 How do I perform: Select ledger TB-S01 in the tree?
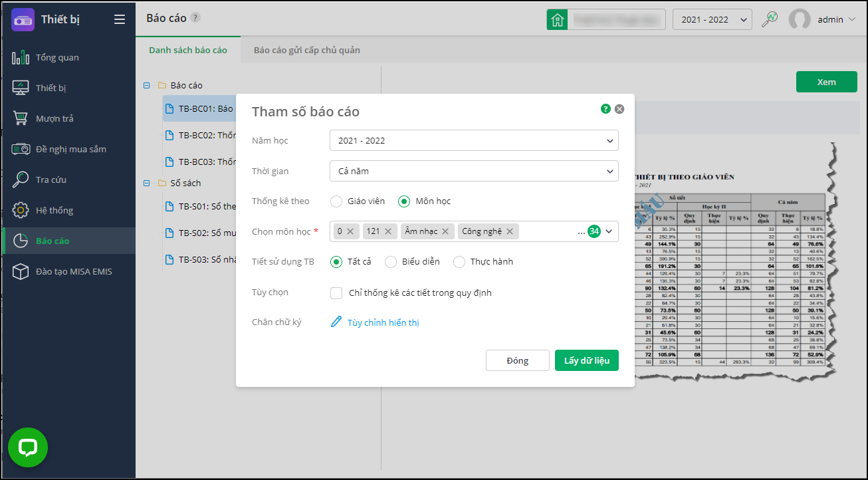[200, 206]
